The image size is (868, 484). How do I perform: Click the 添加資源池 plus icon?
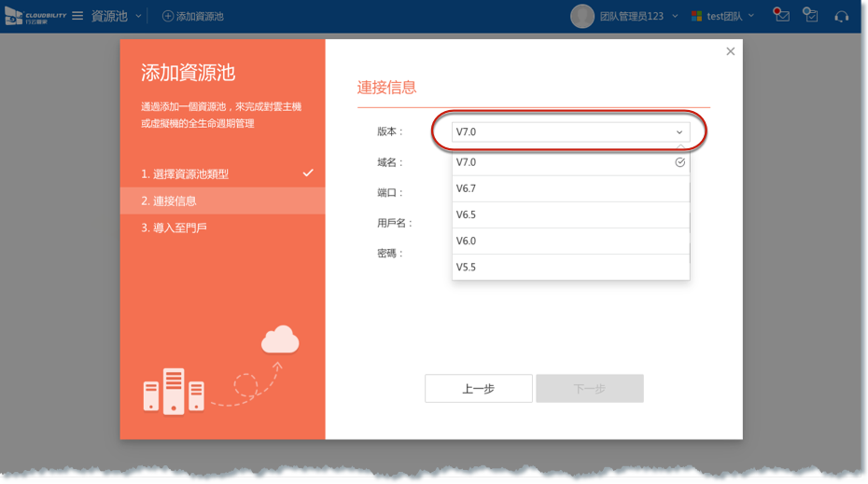pos(168,16)
